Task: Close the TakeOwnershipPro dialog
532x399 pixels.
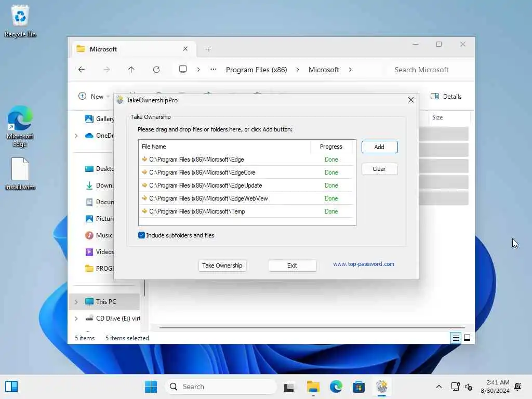Action: coord(411,100)
